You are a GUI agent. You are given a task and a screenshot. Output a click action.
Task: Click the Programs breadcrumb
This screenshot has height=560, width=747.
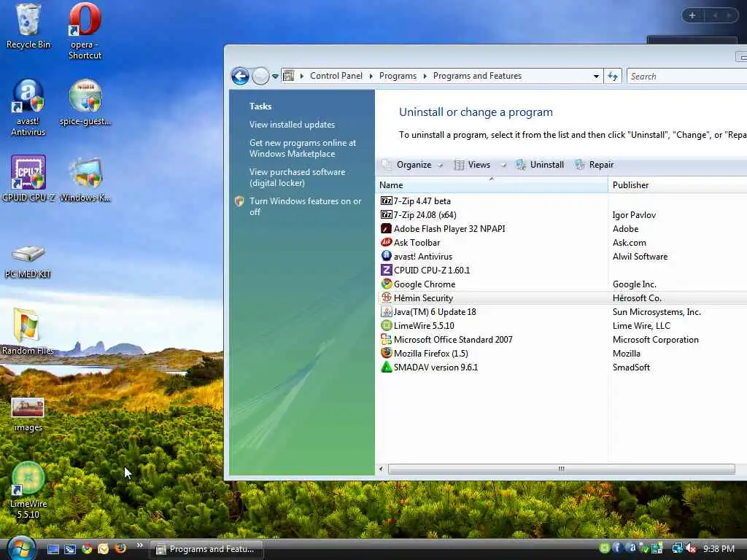coord(398,76)
